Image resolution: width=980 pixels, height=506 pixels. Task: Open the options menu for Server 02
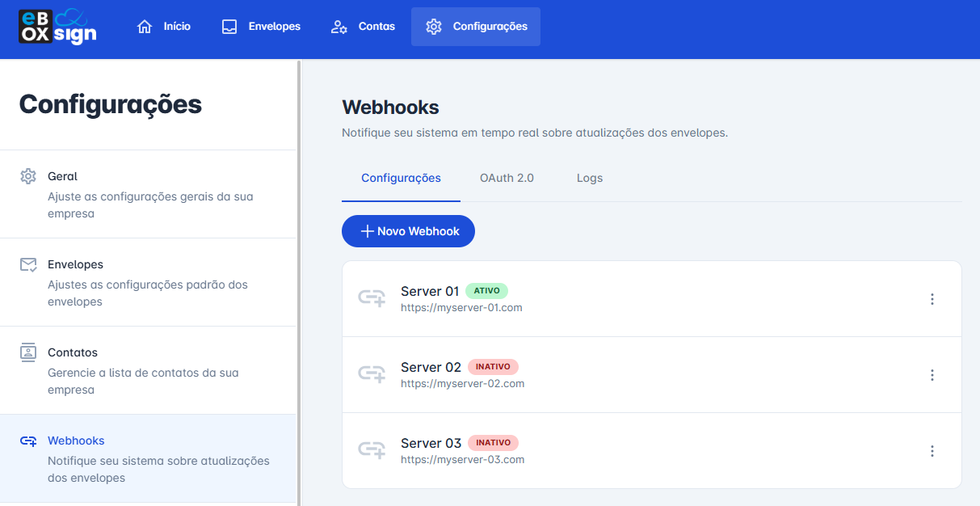point(932,374)
